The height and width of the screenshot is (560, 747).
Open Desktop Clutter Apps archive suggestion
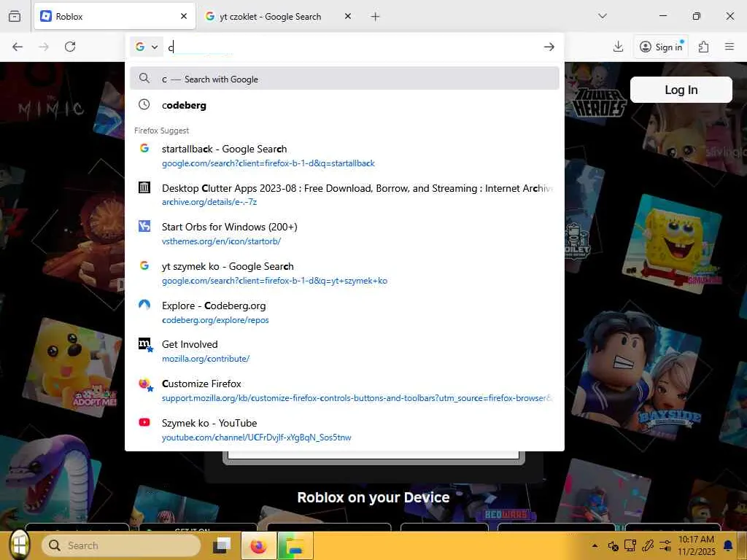tap(344, 195)
